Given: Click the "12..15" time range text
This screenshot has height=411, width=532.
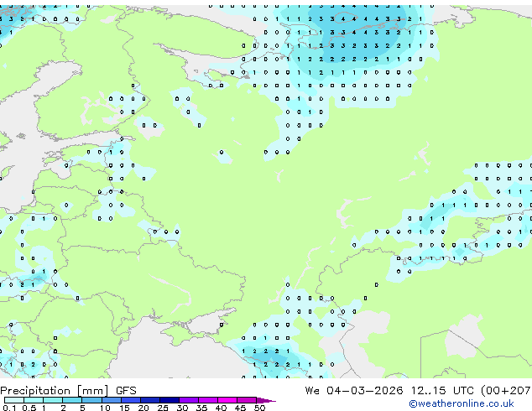Looking at the screenshot, I should pos(429,391).
